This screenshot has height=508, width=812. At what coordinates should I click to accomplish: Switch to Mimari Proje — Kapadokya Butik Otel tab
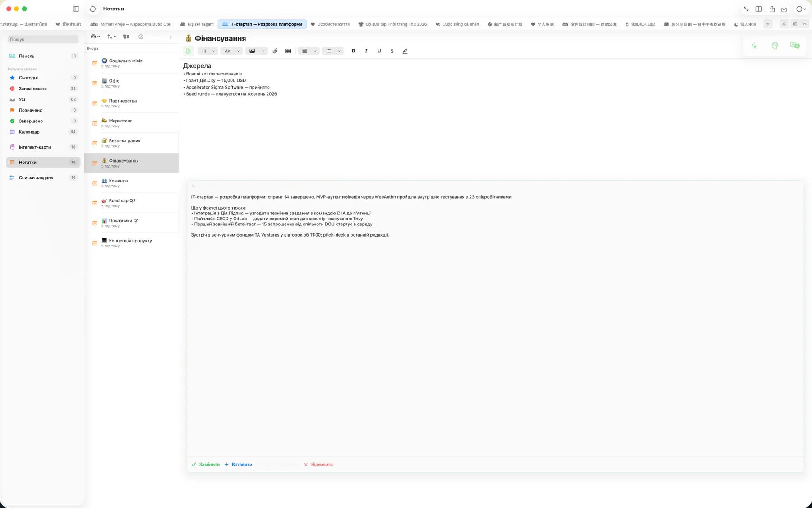(x=131, y=24)
